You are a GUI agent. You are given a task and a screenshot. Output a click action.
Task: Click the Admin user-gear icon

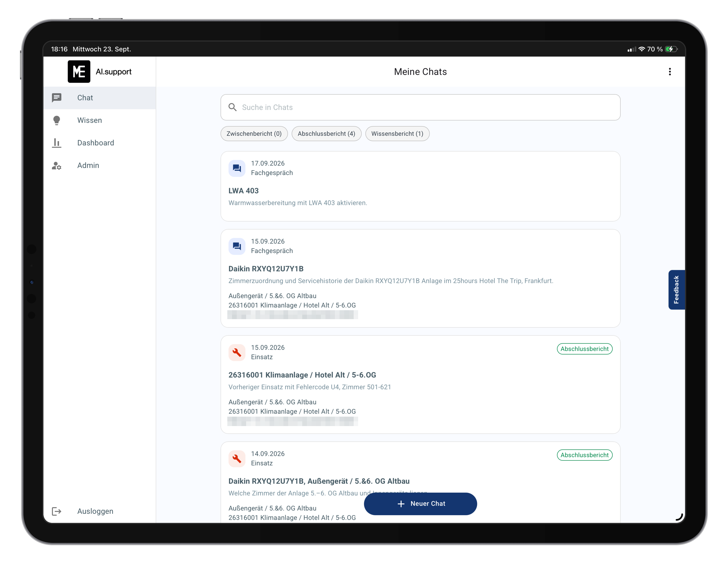(x=57, y=165)
